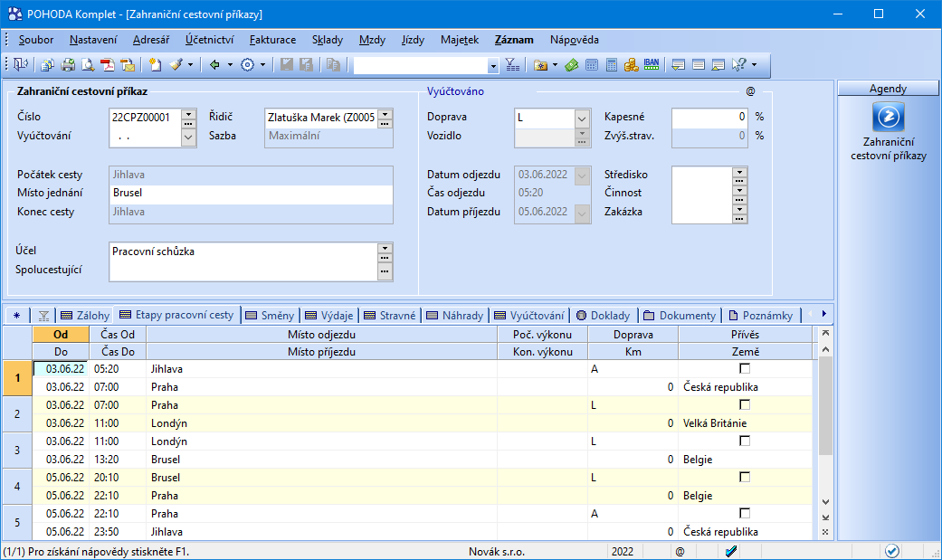This screenshot has width=942, height=560.
Task: Click the brush edit tool icon
Action: click(x=176, y=65)
